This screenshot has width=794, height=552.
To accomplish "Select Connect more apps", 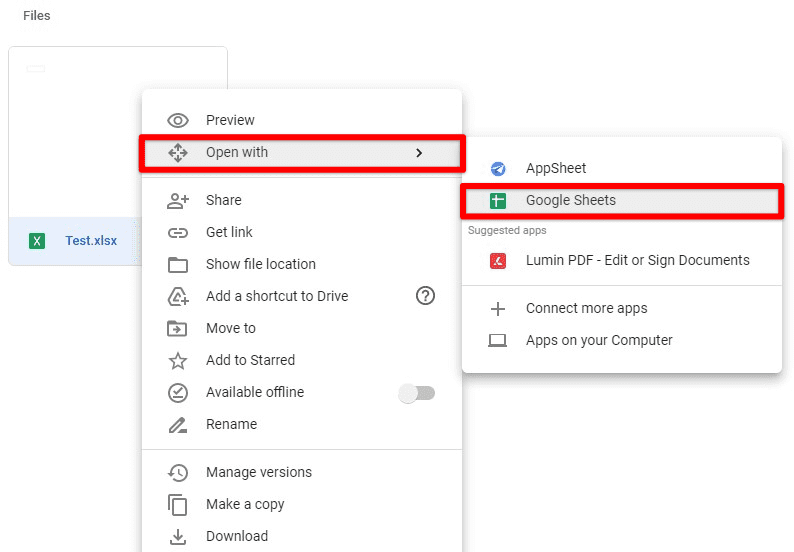I will pyautogui.click(x=622, y=309).
